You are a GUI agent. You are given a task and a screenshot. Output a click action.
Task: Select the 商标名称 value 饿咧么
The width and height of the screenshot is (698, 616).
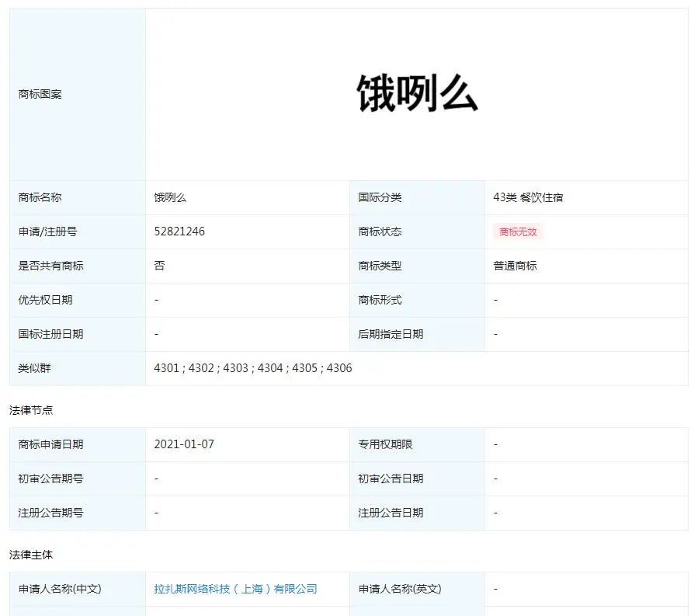170,197
